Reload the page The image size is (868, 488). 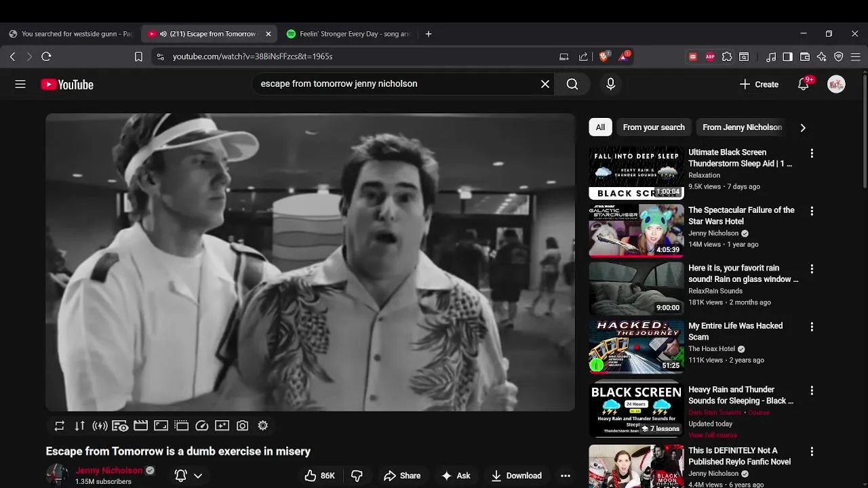pos(46,57)
